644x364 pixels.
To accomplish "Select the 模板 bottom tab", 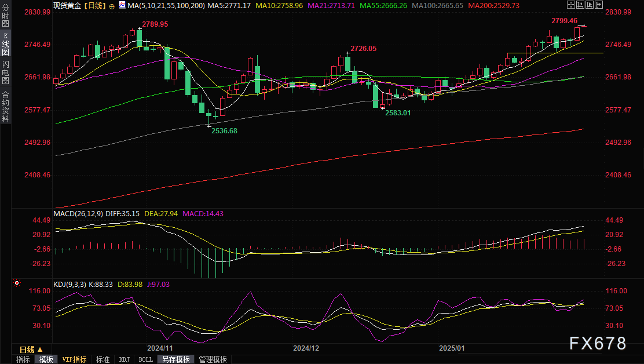I will coord(46,359).
